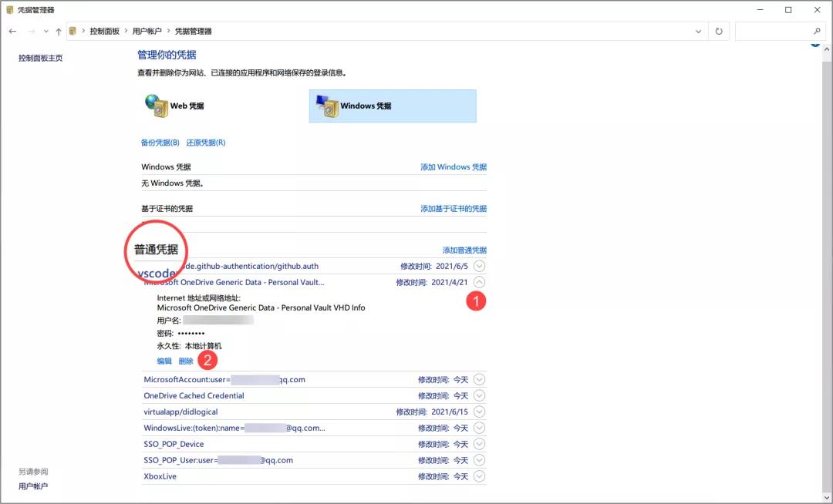
Task: Click 添加普通凭据 link
Action: 465,250
